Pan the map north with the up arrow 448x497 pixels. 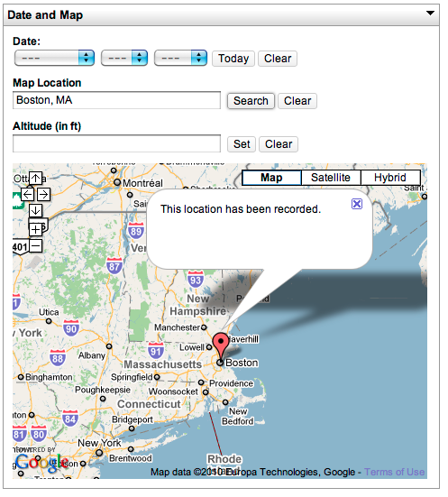point(35,179)
